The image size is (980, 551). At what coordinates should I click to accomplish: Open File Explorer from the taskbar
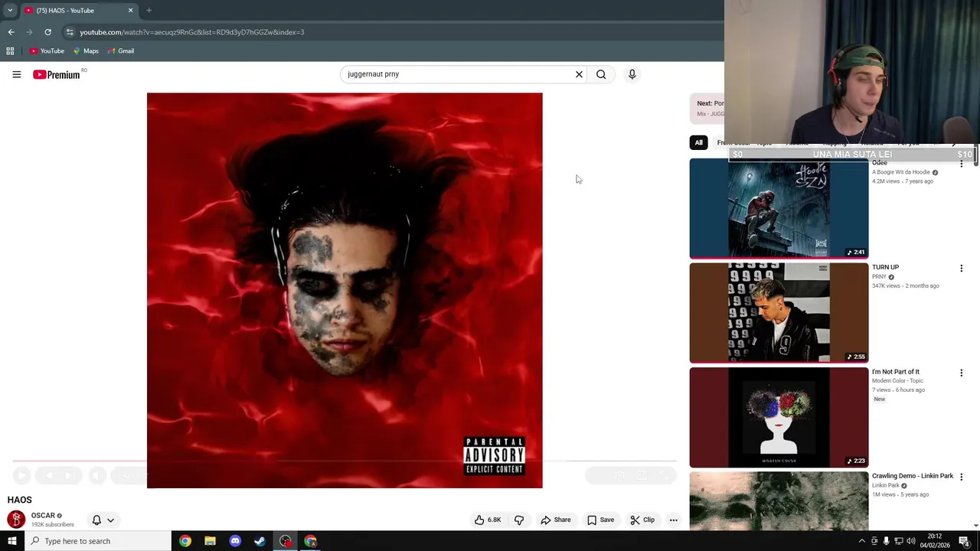210,541
